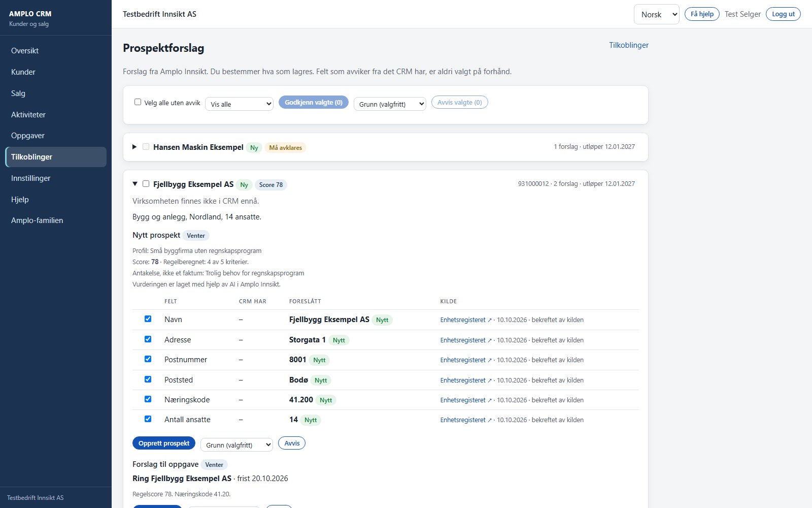The image size is (812, 508).
Task: Open Salg in the sidebar
Action: tap(56, 93)
